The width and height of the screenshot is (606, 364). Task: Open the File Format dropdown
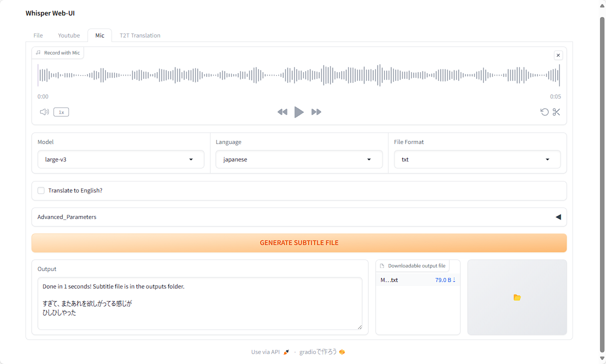pyautogui.click(x=477, y=159)
